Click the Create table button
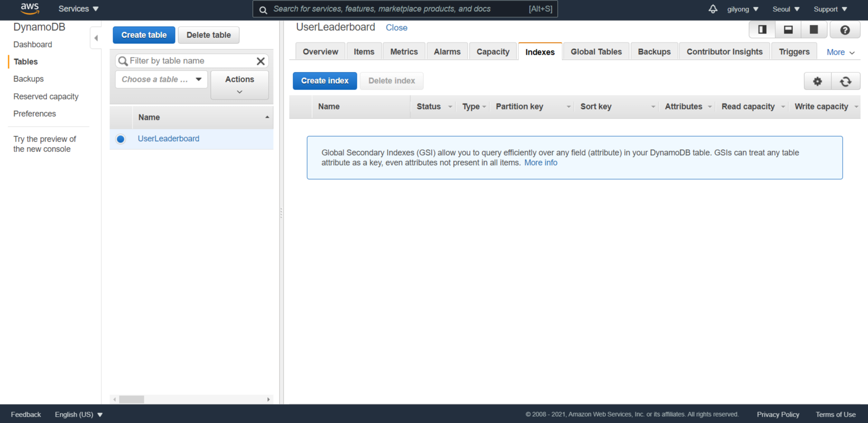This screenshot has height=423, width=868. [144, 35]
